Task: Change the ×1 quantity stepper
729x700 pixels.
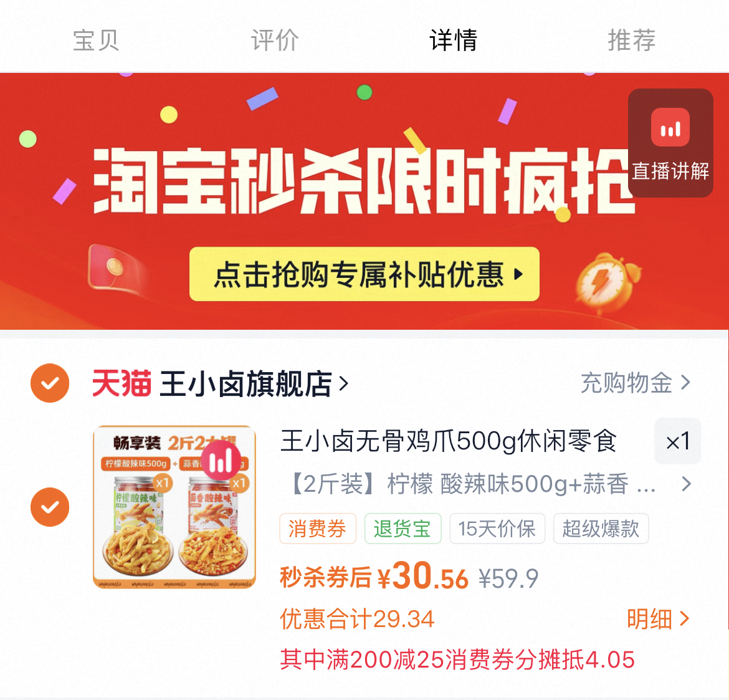Action: point(677,441)
